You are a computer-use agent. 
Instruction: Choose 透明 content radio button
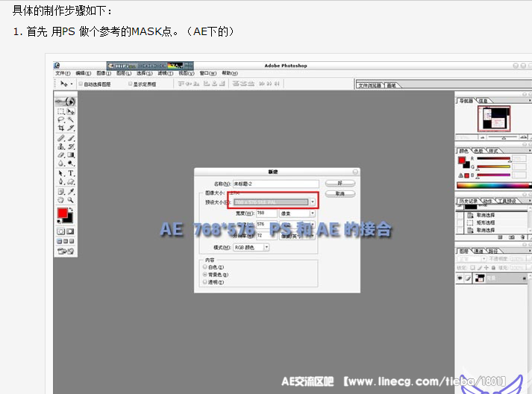205,281
